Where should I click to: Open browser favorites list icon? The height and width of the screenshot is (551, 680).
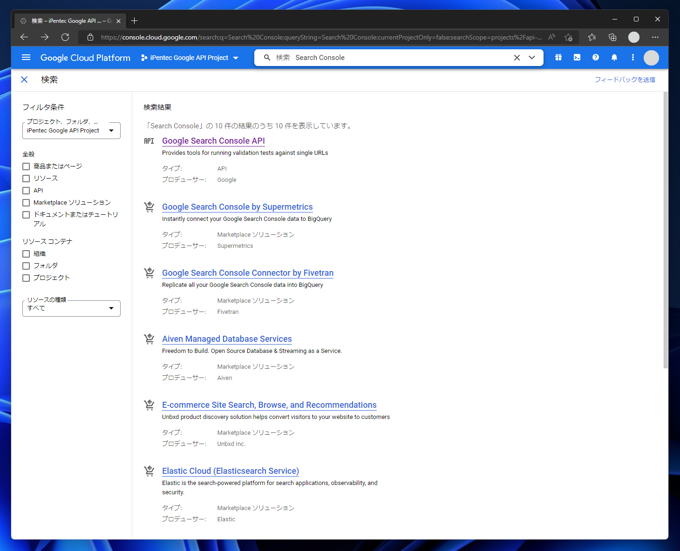(x=592, y=37)
